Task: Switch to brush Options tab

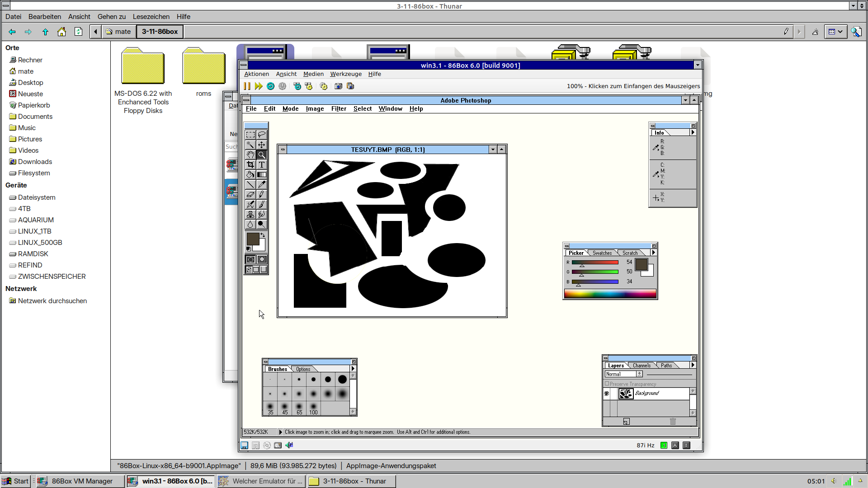Action: tap(303, 369)
